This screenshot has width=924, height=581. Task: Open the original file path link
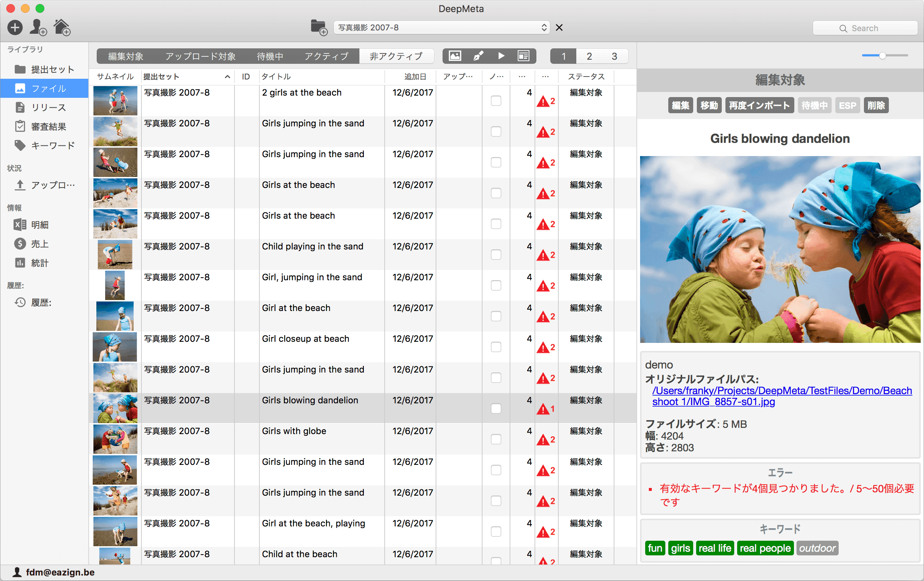click(x=781, y=396)
